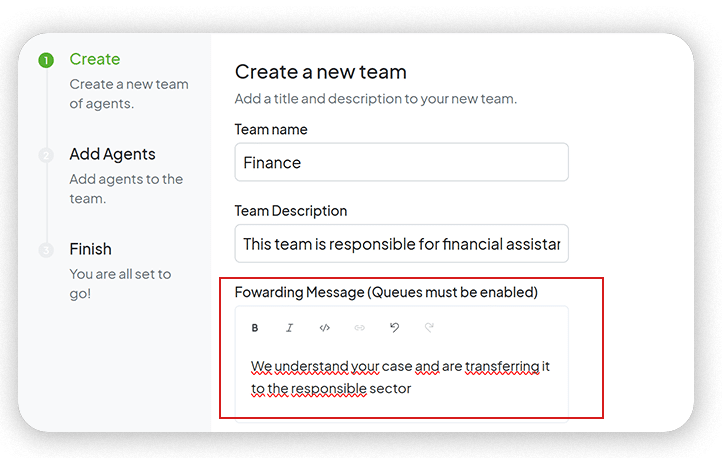The width and height of the screenshot is (722, 458).
Task: Redo the last undone edit
Action: [x=430, y=328]
